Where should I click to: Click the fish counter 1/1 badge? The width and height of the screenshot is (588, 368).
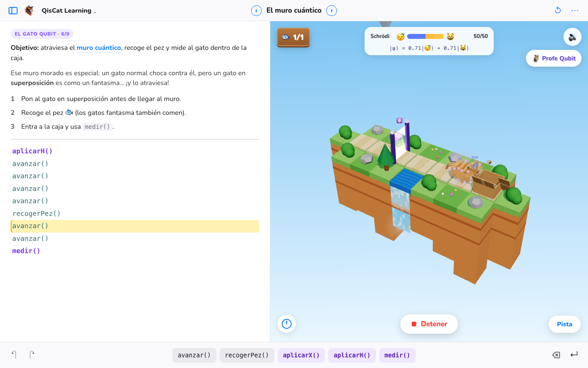(x=294, y=37)
